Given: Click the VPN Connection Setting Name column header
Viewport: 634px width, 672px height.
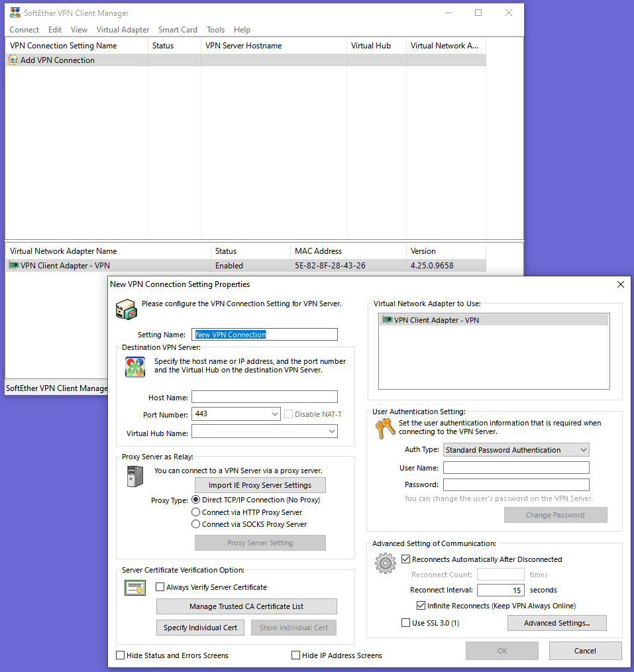Looking at the screenshot, I should [77, 46].
